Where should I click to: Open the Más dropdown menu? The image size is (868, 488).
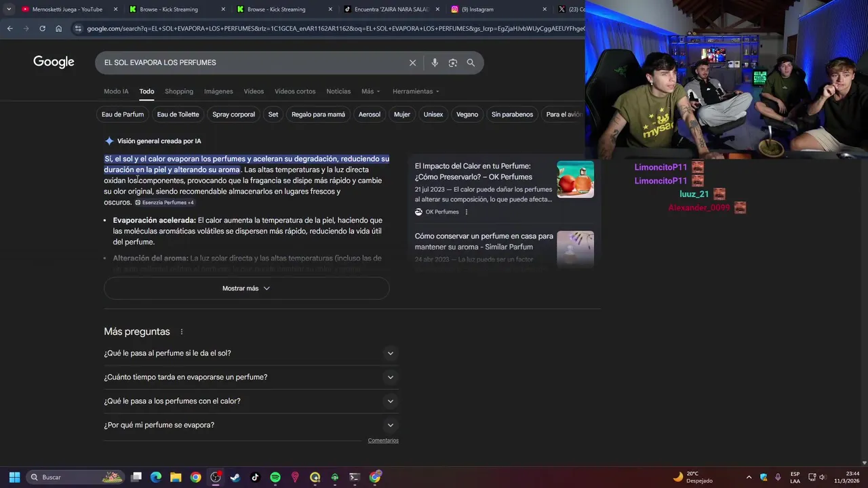click(370, 91)
